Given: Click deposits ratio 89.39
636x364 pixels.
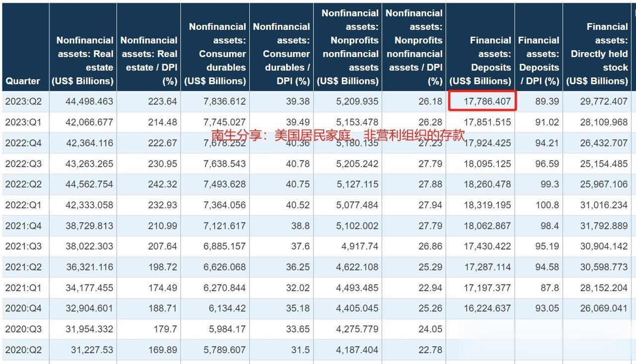Looking at the screenshot, I should click(547, 101).
